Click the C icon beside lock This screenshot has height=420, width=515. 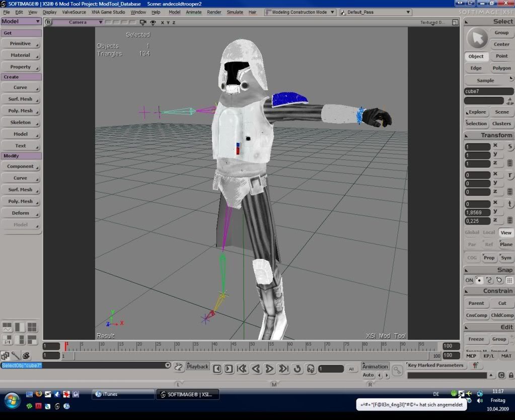pos(501,375)
